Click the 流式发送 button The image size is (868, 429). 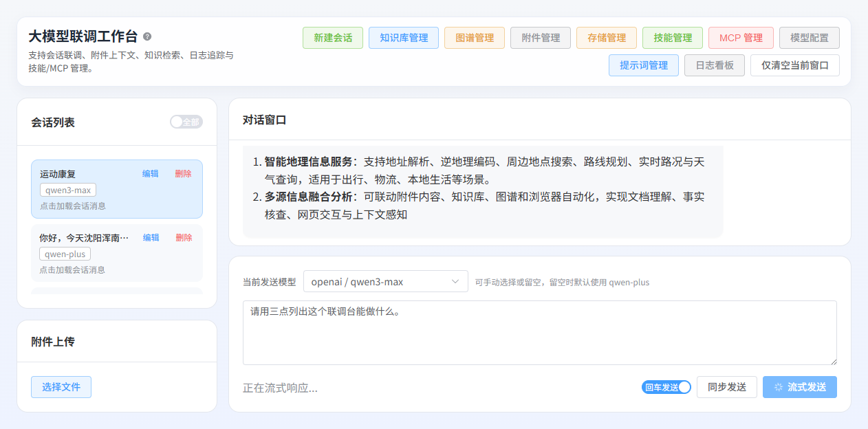point(800,387)
